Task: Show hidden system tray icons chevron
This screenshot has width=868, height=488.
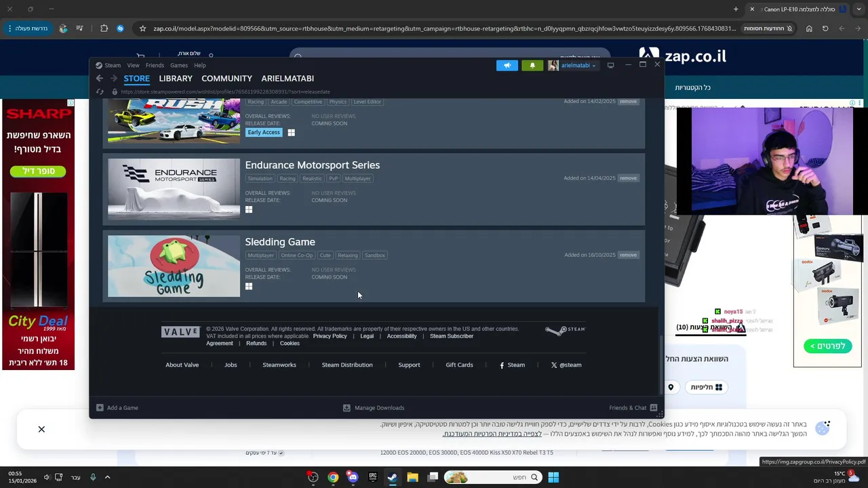Action: (x=107, y=477)
